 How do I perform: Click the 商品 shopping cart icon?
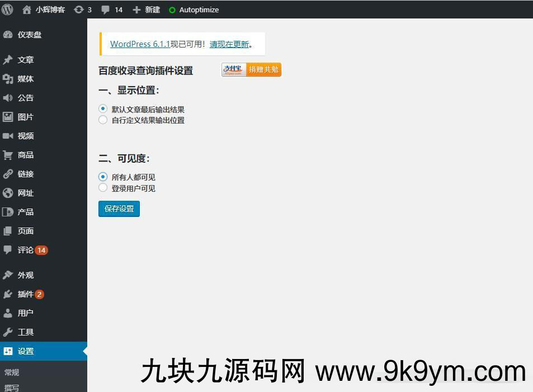tap(8, 155)
